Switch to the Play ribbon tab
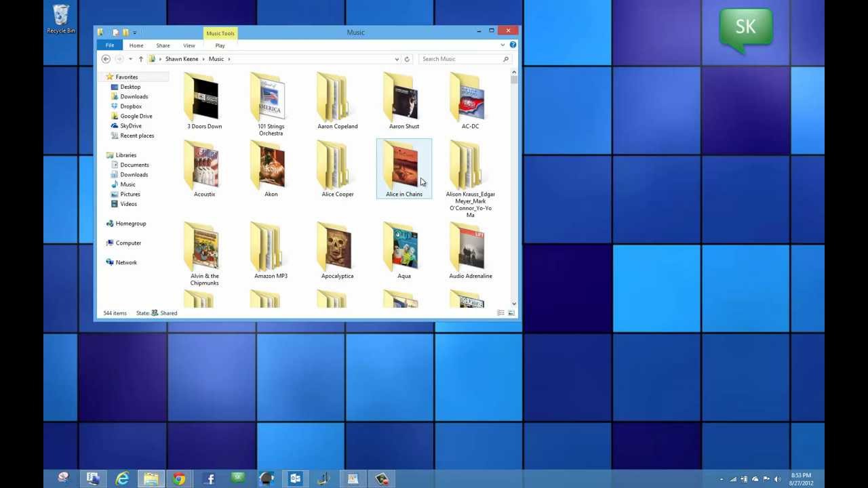The image size is (868, 488). tap(220, 45)
